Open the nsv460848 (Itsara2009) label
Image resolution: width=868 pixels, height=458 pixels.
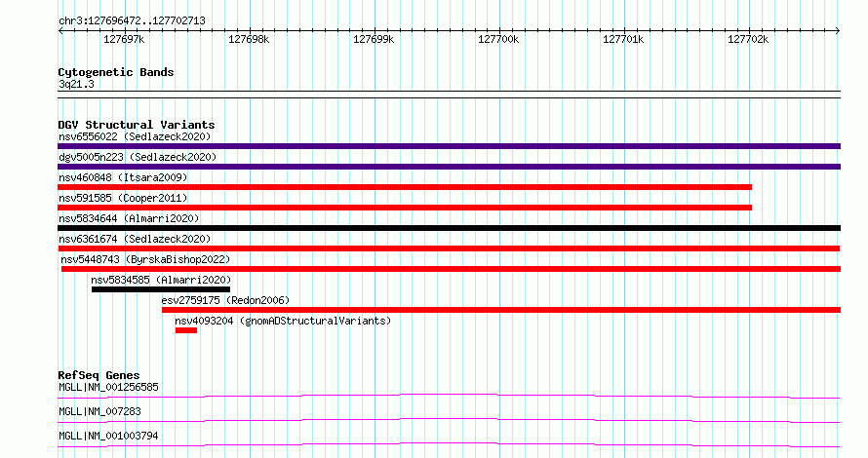(x=123, y=177)
